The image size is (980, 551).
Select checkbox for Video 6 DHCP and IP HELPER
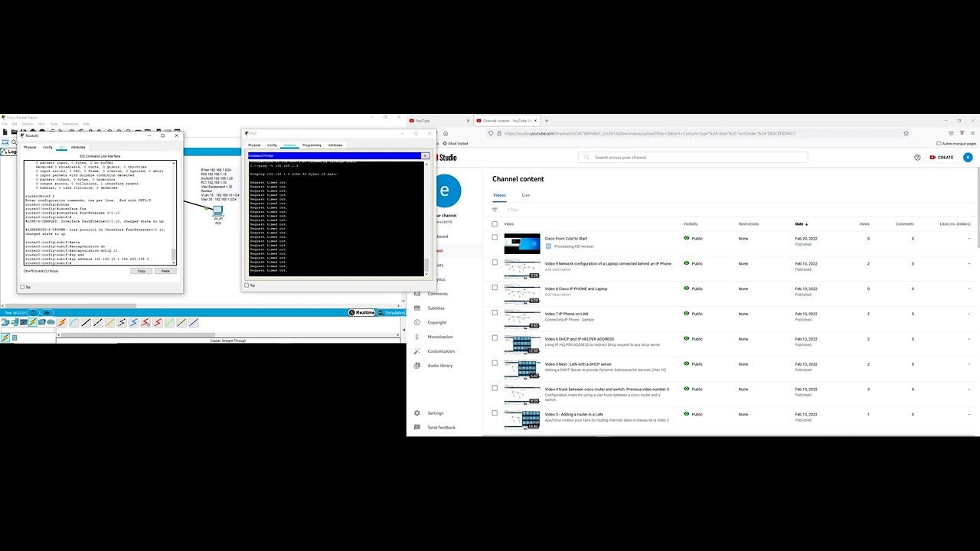tap(495, 337)
